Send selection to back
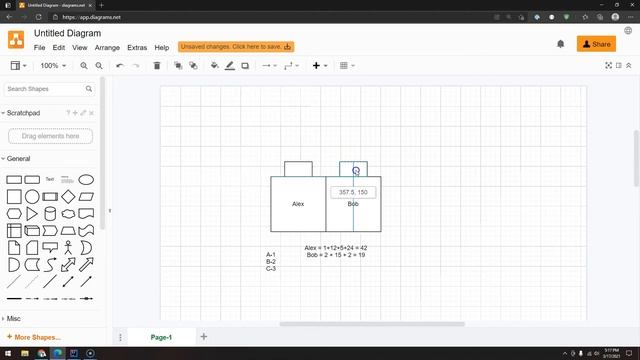Image resolution: width=640 pixels, height=360 pixels. 193,66
